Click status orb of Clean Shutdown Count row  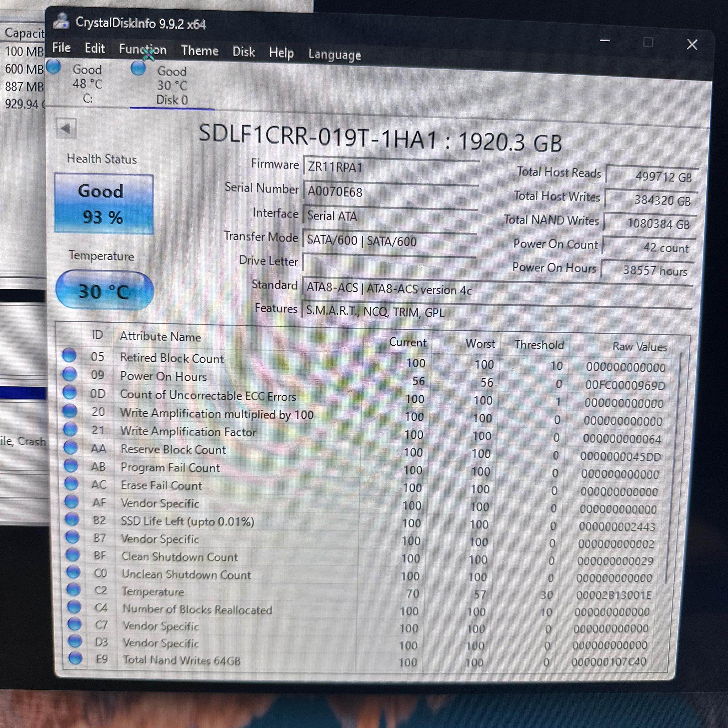click(x=73, y=555)
